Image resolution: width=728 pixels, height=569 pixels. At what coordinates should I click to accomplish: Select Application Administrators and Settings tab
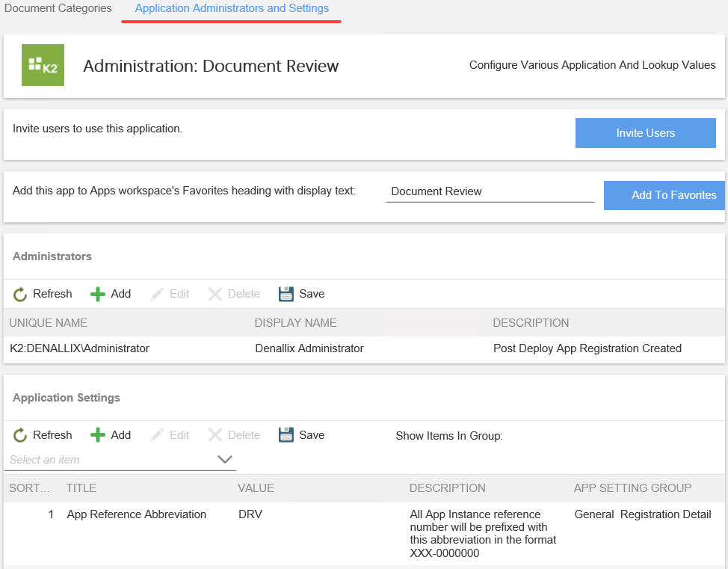232,9
